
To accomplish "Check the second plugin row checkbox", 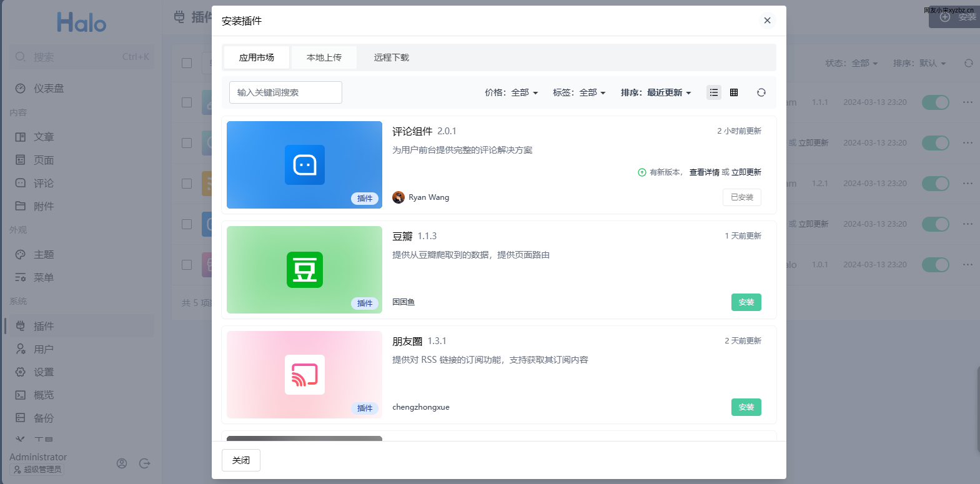I will tap(187, 143).
